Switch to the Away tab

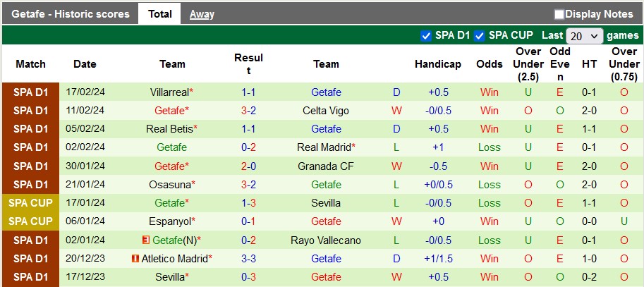202,14
